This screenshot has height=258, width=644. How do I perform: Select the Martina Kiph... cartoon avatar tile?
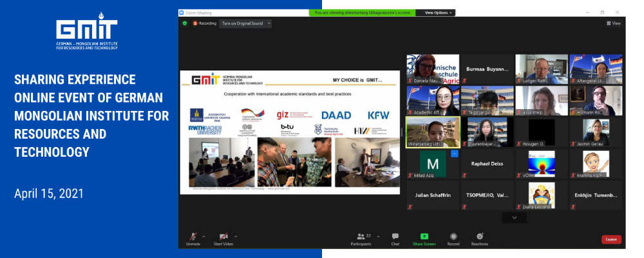596,164
